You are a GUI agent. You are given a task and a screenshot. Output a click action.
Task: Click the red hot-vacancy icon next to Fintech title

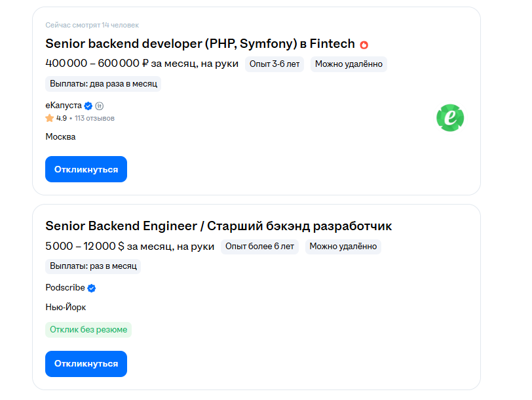[364, 44]
